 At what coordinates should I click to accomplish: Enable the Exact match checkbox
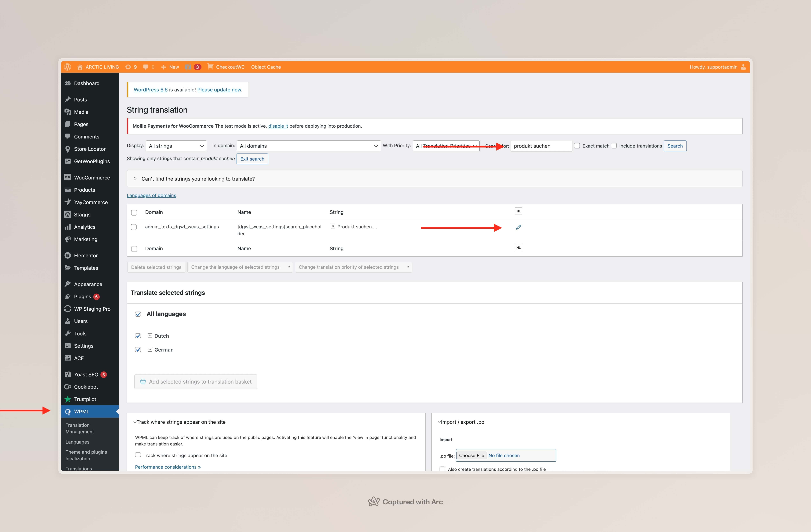577,145
